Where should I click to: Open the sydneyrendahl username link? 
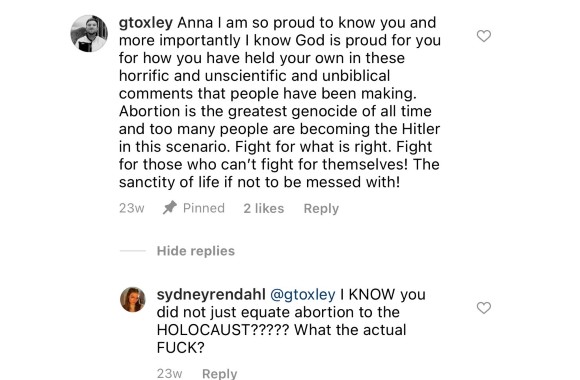point(211,295)
